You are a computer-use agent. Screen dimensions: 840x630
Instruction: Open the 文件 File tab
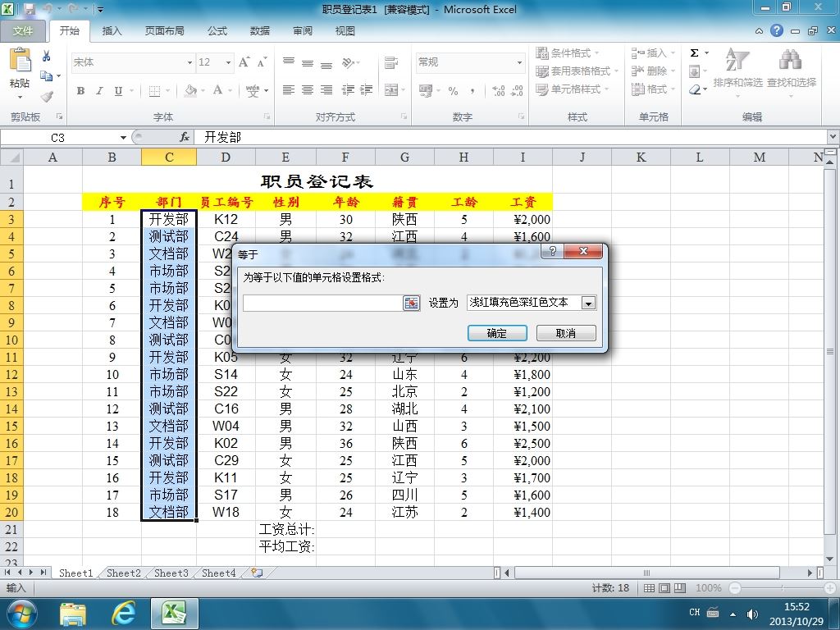22,31
